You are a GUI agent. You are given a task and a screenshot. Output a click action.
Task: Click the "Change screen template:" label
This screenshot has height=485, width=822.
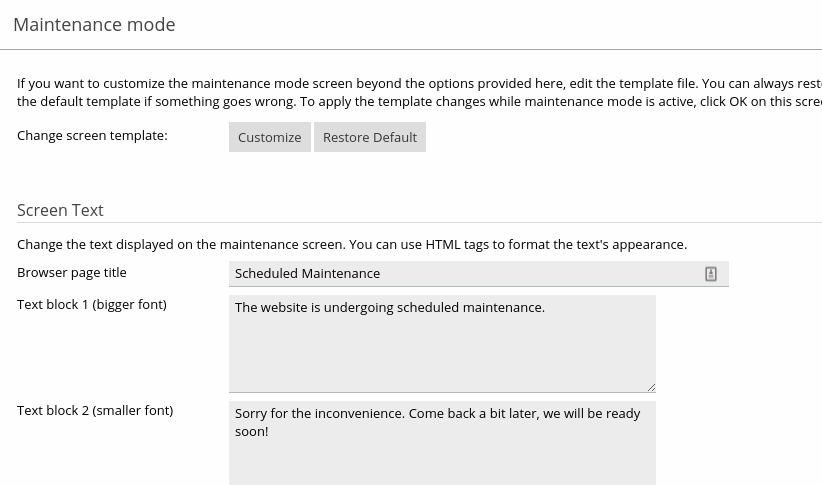tap(92, 136)
